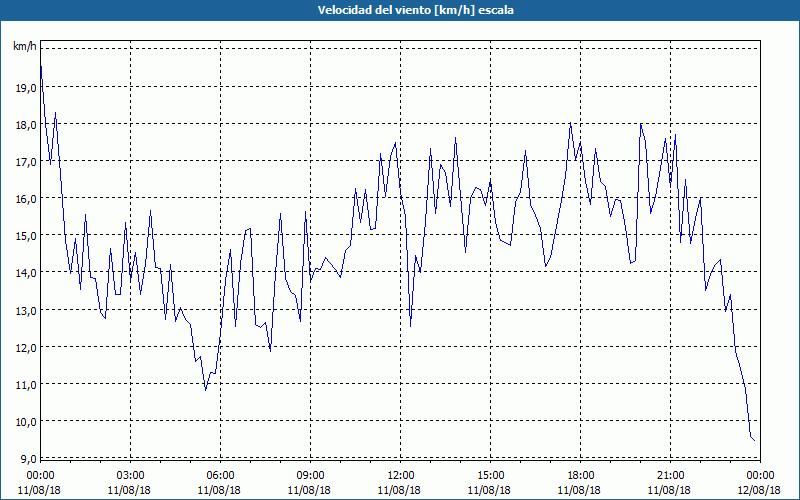Click the '14,0' vertical axis tick label
Image resolution: width=800 pixels, height=500 pixels.
(27, 273)
